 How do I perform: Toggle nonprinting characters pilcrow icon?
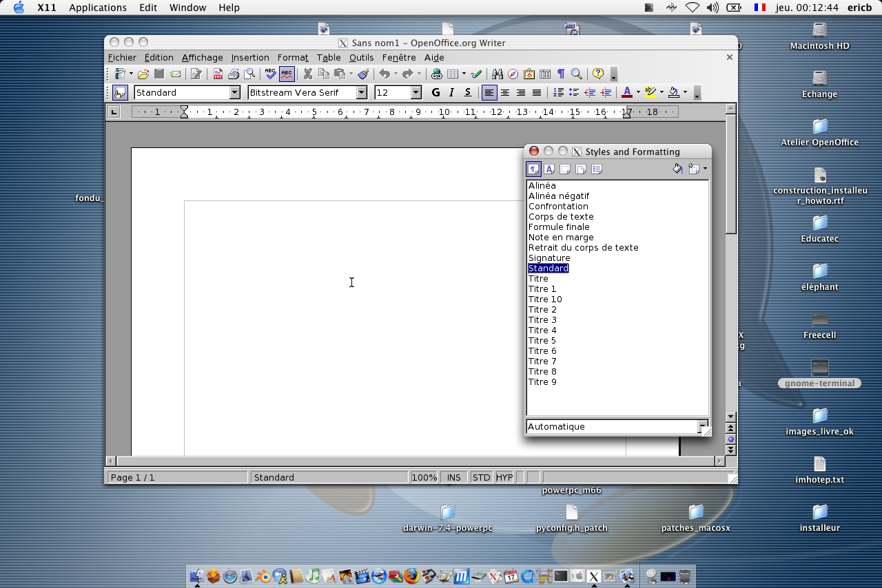(x=561, y=74)
